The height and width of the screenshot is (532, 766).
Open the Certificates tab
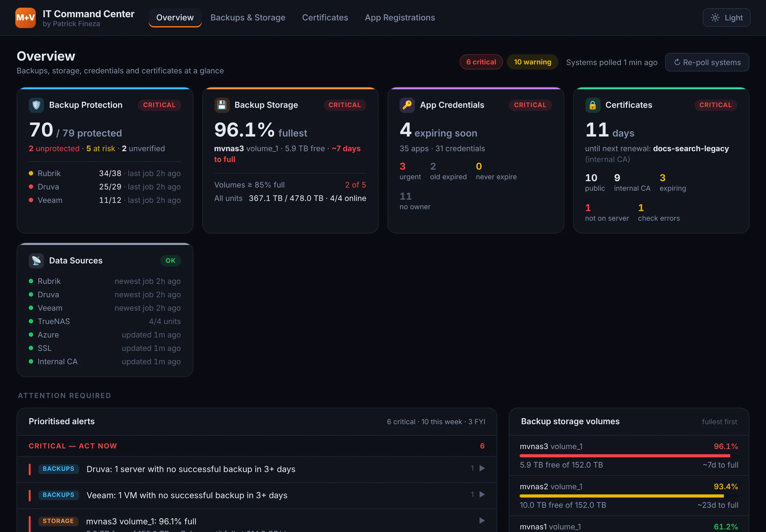click(325, 18)
